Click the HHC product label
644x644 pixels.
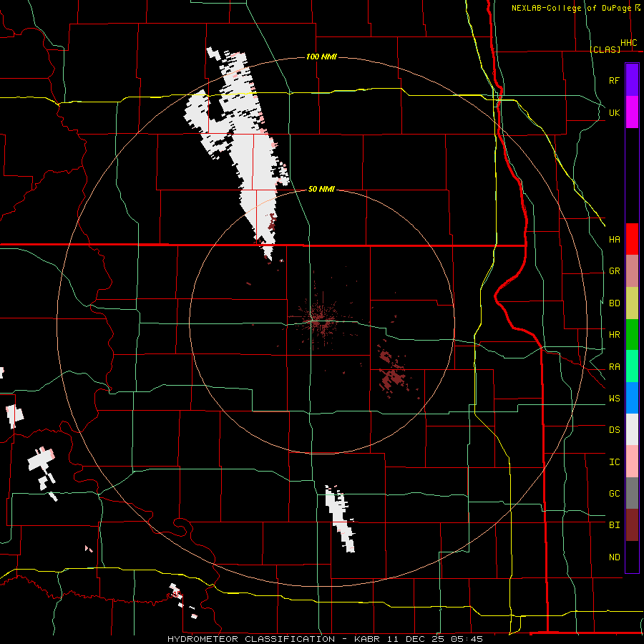[628, 43]
